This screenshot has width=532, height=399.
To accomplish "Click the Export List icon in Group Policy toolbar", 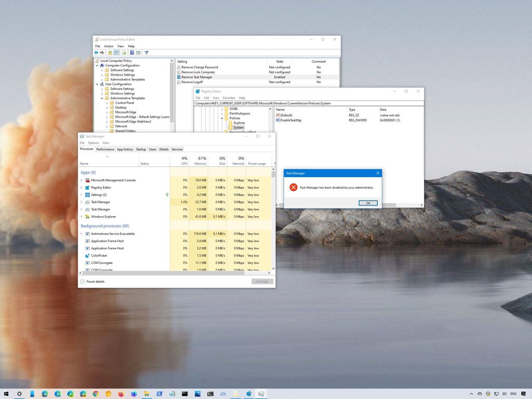I will [x=124, y=52].
